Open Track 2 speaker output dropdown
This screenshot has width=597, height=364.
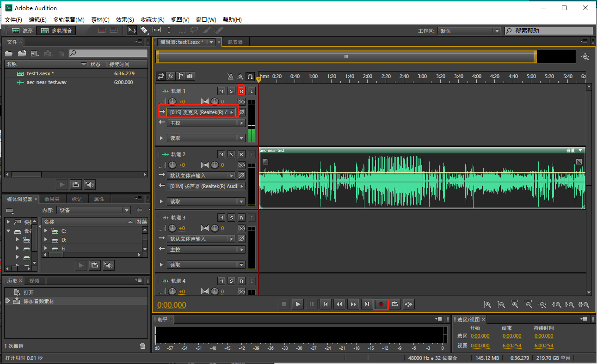(206, 186)
